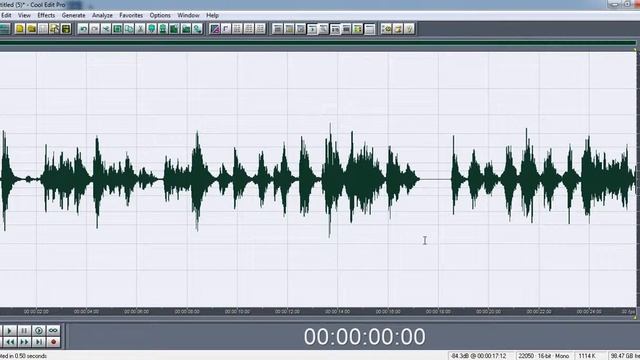
Task: Click the Open file folder icon
Action: [31, 29]
